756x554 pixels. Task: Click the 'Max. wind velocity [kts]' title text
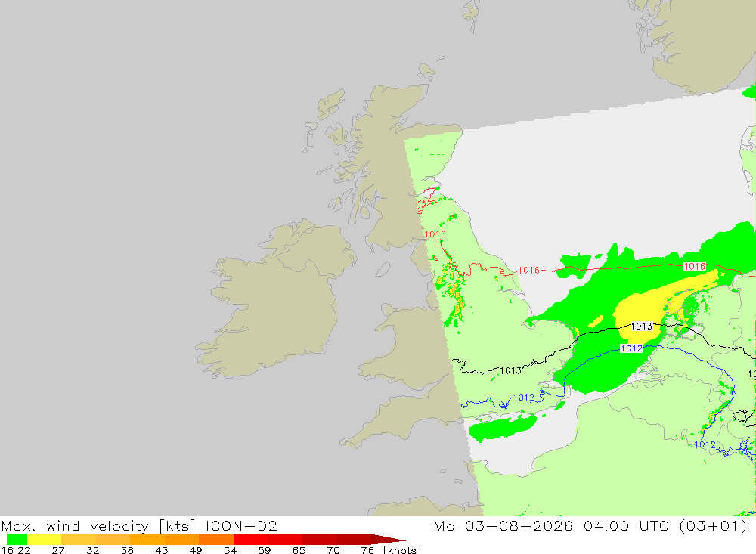pyautogui.click(x=99, y=525)
